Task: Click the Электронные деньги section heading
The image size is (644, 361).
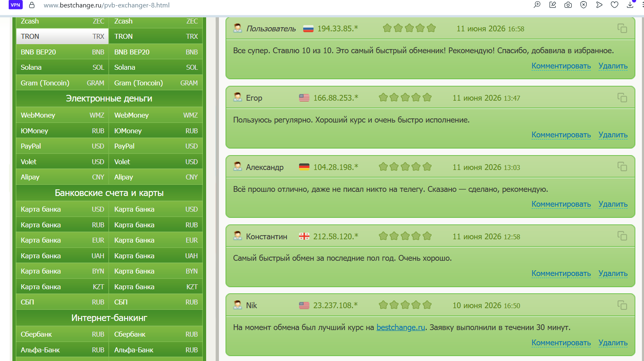Action: point(109,99)
